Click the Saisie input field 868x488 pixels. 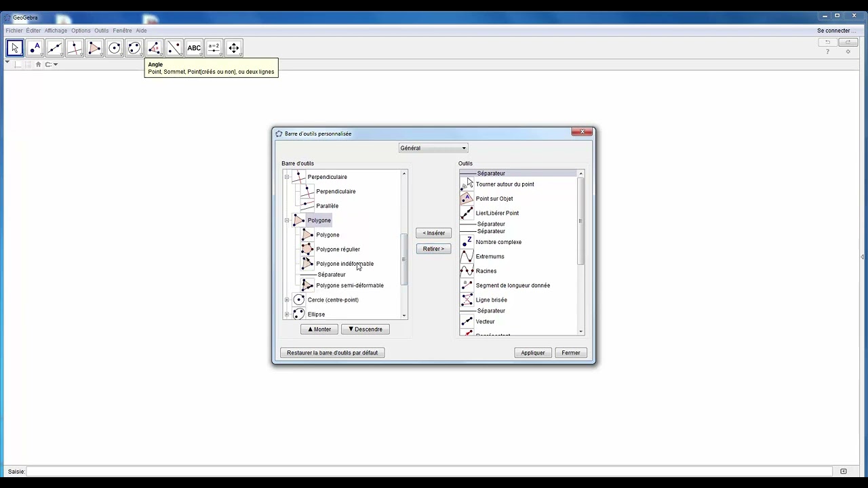tap(429, 471)
